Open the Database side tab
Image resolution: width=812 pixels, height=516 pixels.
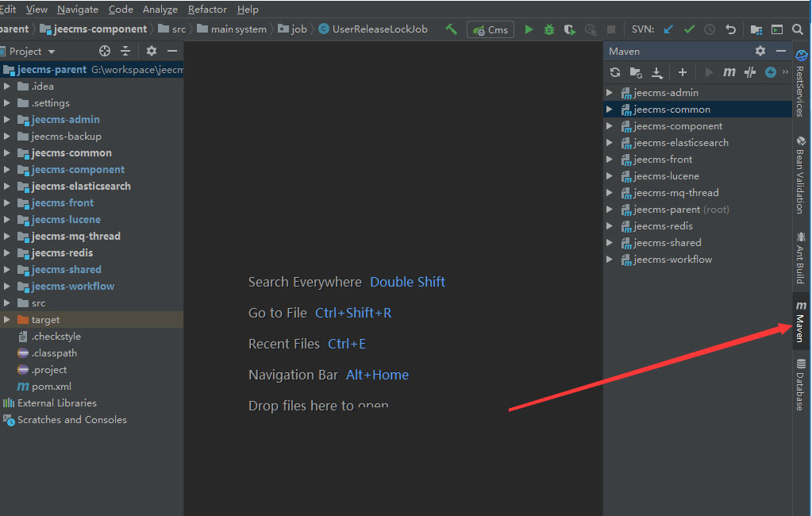(x=801, y=385)
